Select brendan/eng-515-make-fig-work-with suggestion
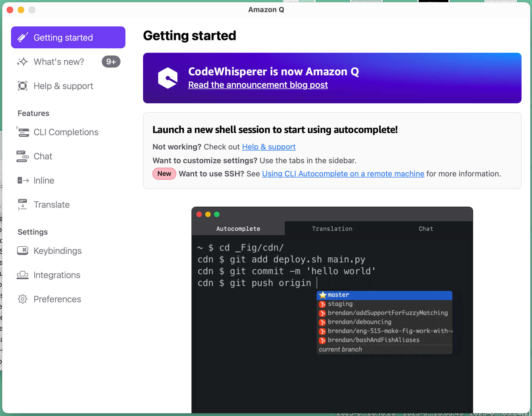The image size is (532, 416). [385, 331]
